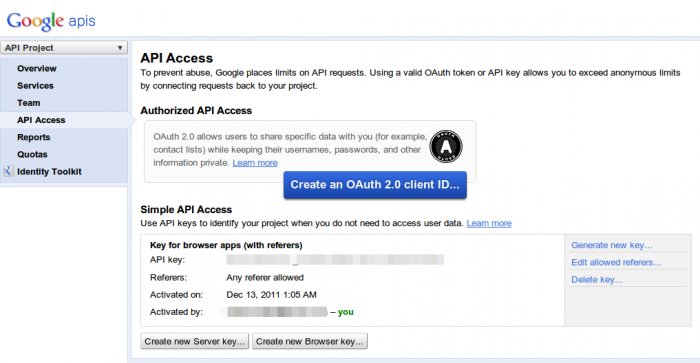700x363 pixels.
Task: Click the Identity Toolkit sidebar icon
Action: click(x=8, y=171)
